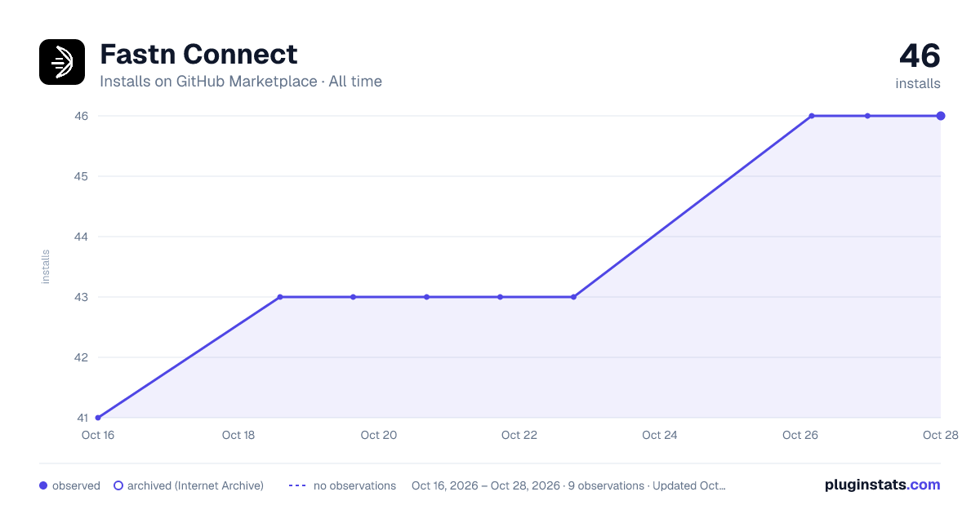Click the y-axis label '44'
Screen dimensions: 980x514
[82, 237]
